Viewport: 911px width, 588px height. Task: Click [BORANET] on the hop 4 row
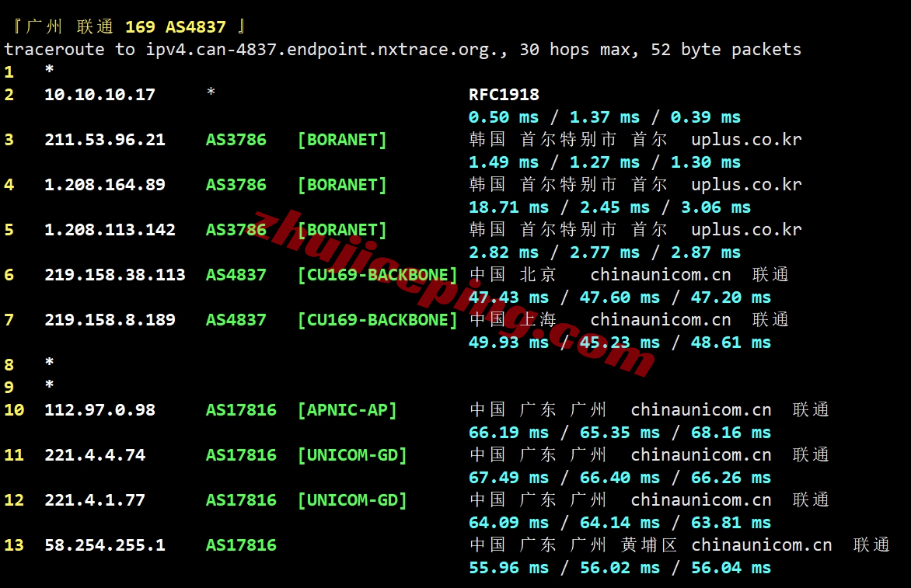(342, 185)
